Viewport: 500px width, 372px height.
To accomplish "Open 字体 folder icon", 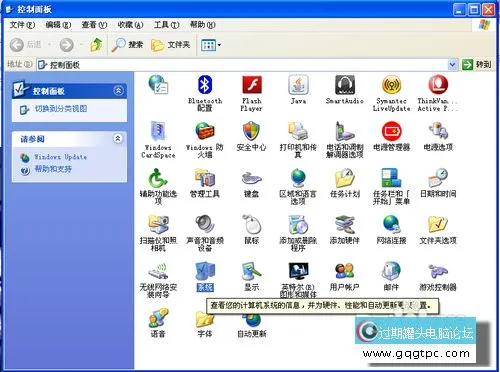I will pos(205,320).
